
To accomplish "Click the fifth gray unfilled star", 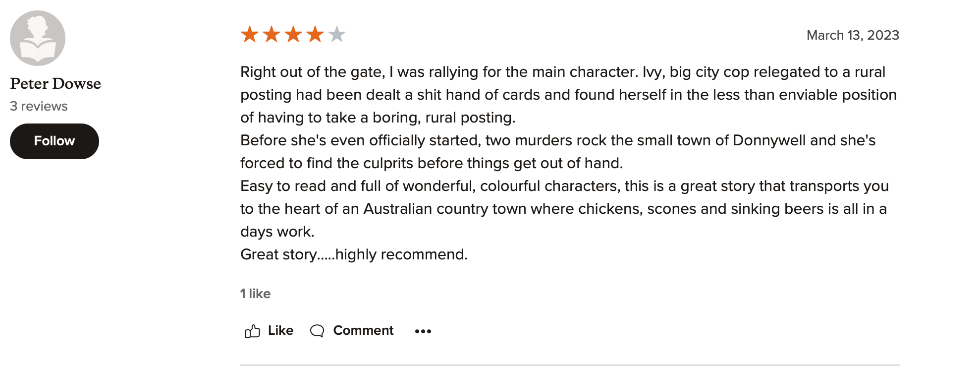I will (x=337, y=34).
